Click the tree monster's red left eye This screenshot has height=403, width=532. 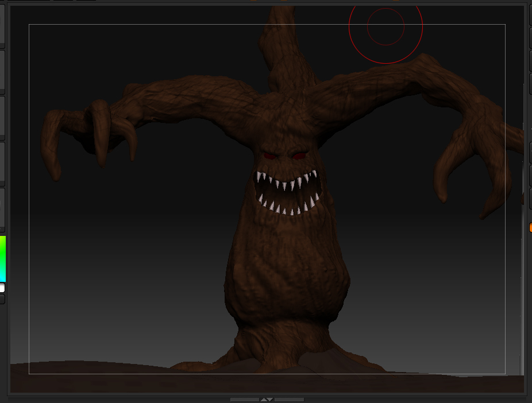(x=270, y=156)
